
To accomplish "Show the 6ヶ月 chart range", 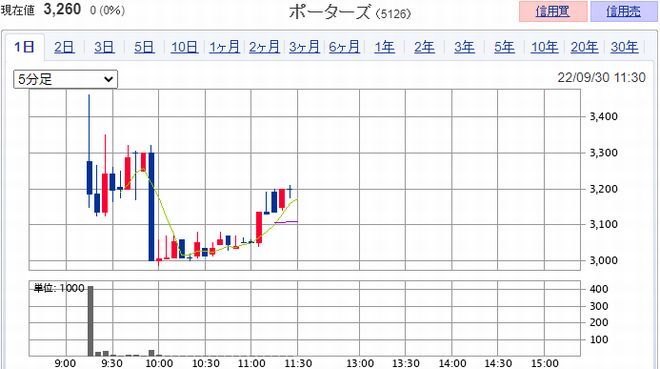I will [x=344, y=47].
